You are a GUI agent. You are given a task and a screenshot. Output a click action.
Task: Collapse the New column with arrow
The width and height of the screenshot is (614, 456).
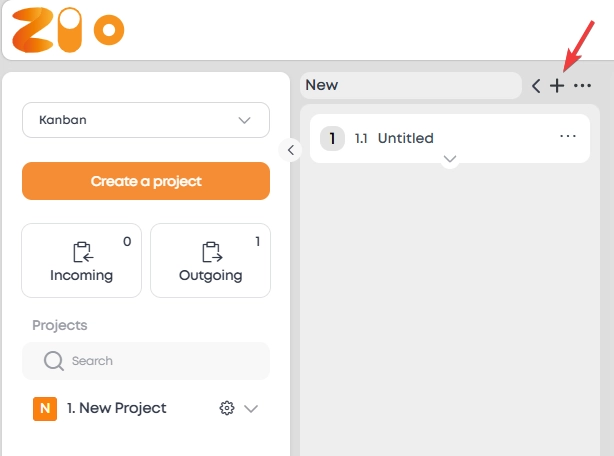(536, 86)
